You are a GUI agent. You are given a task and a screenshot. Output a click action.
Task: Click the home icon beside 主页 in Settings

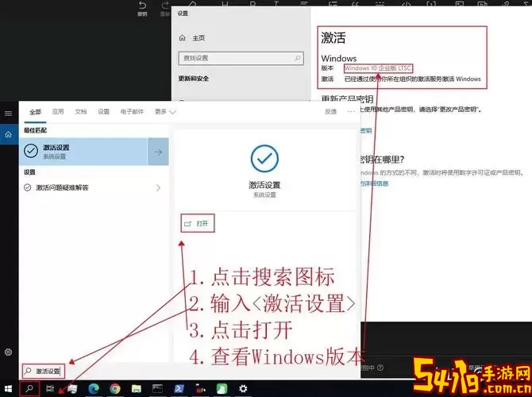183,38
